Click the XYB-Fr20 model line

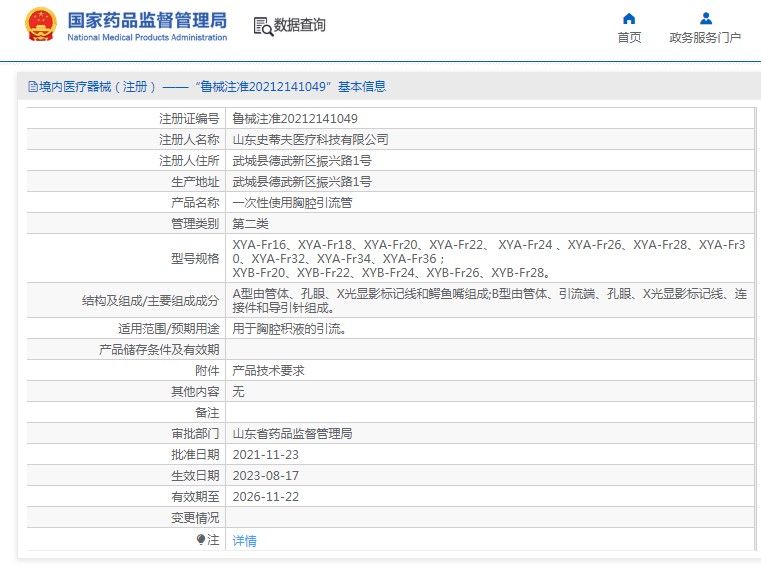coord(391,273)
